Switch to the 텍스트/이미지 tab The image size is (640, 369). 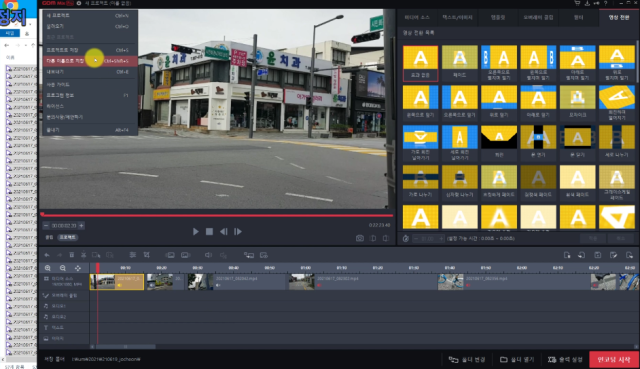coord(458,18)
